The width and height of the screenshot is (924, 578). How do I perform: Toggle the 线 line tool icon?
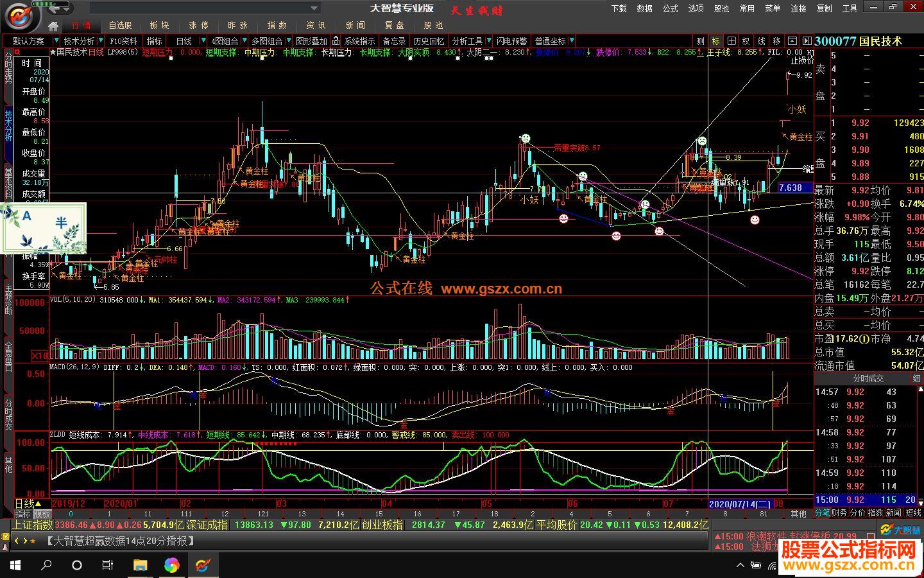(762, 41)
